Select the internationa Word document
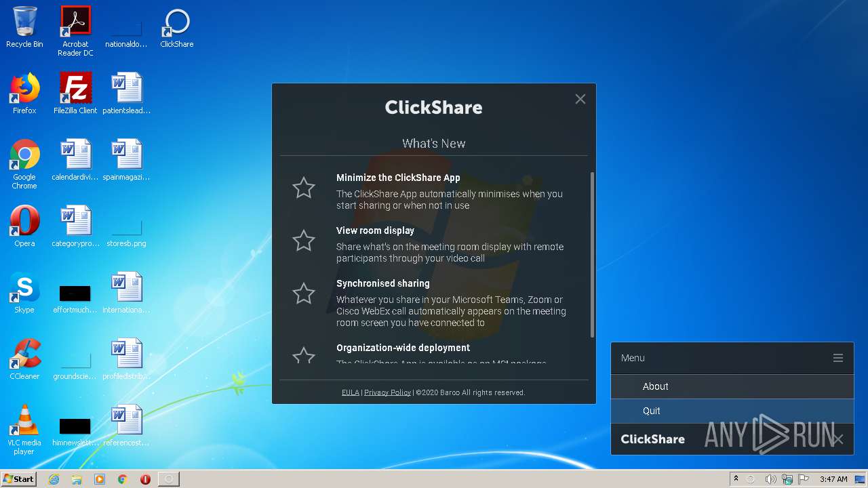Screen dimensions: 868x488 [126, 293]
